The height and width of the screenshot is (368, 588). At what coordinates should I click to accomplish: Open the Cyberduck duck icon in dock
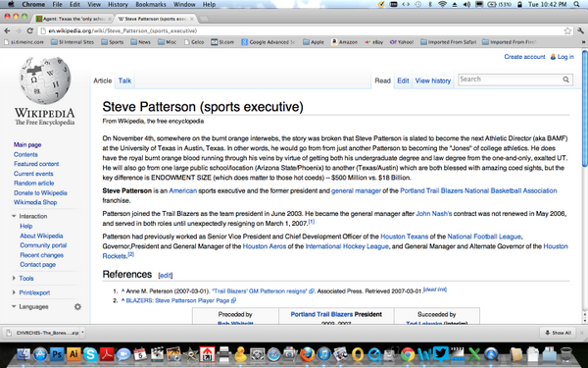pyautogui.click(x=241, y=354)
